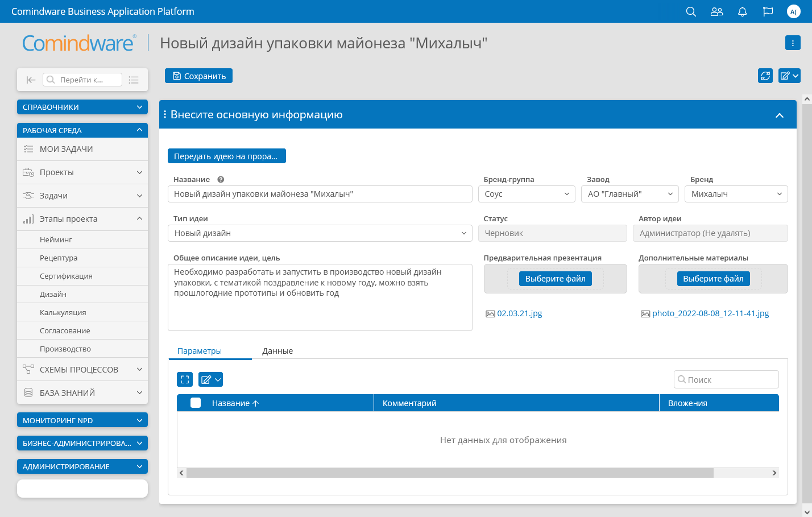The width and height of the screenshot is (812, 517).
Task: Focus the Название text field
Action: 320,194
